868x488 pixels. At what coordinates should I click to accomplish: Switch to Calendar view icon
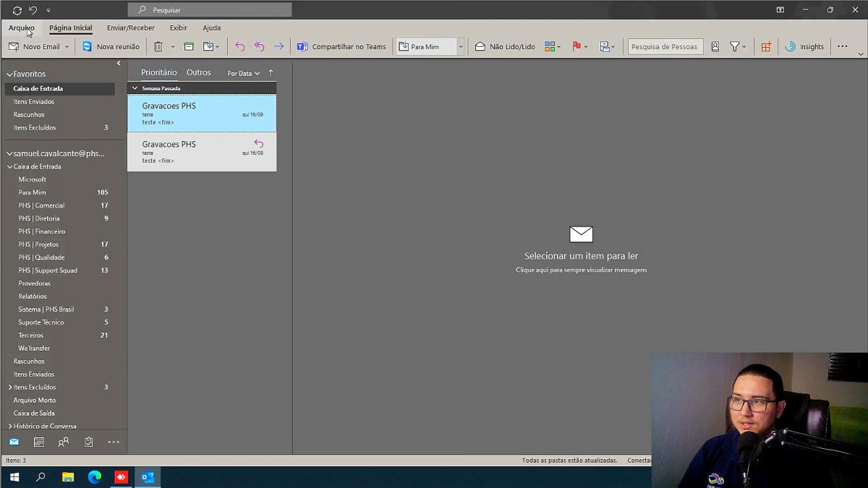(x=39, y=442)
